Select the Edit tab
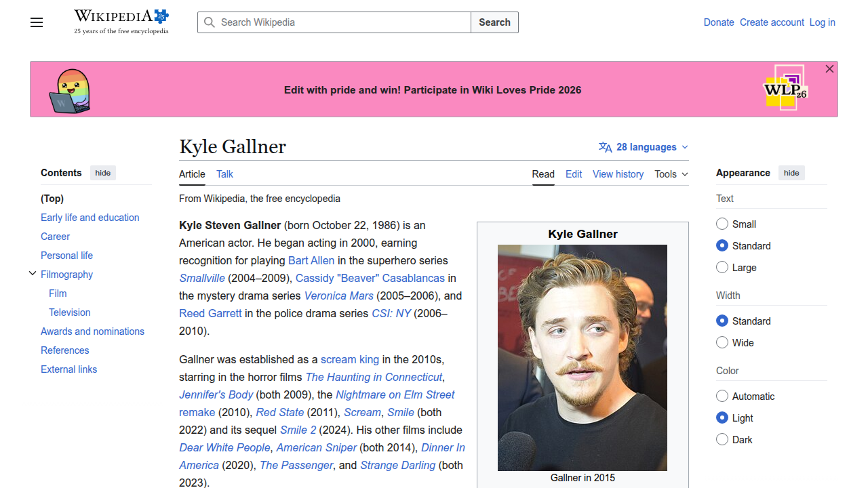This screenshot has width=868, height=488. pyautogui.click(x=574, y=174)
